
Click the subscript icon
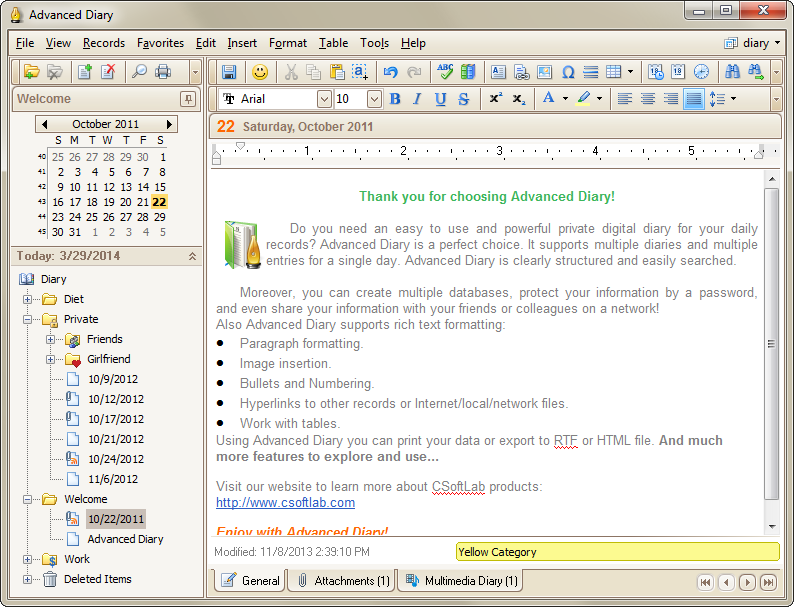coord(519,99)
